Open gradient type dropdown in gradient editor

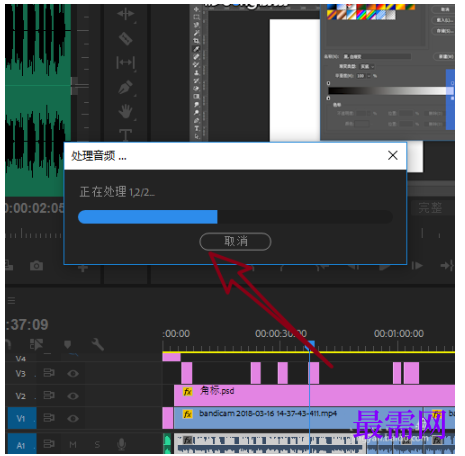367,67
